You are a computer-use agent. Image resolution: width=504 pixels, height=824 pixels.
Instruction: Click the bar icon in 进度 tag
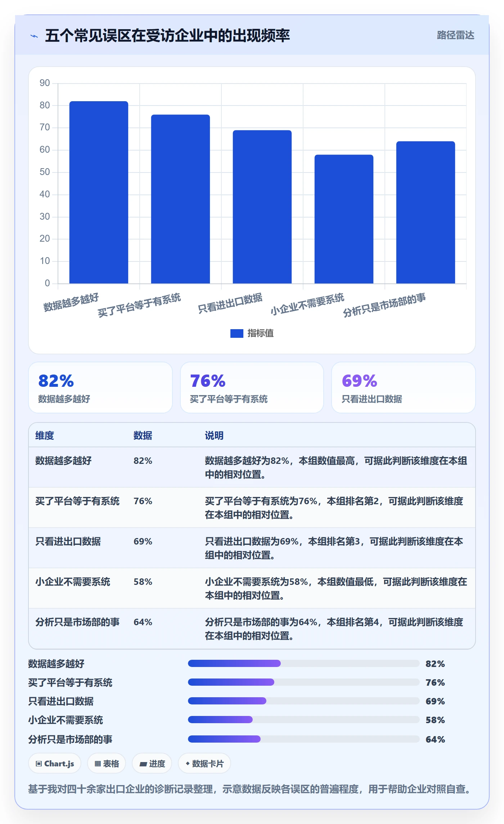click(143, 764)
